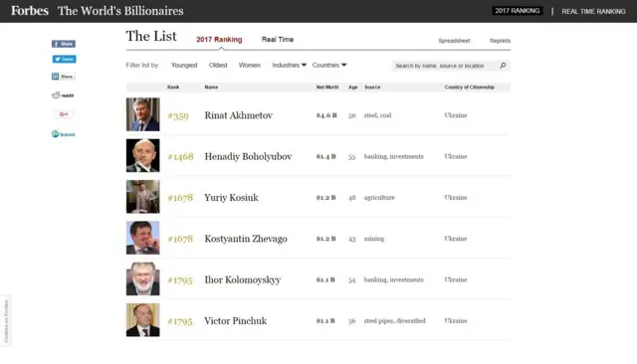
Task: Click 'steel, coal' source text
Action: tap(378, 115)
